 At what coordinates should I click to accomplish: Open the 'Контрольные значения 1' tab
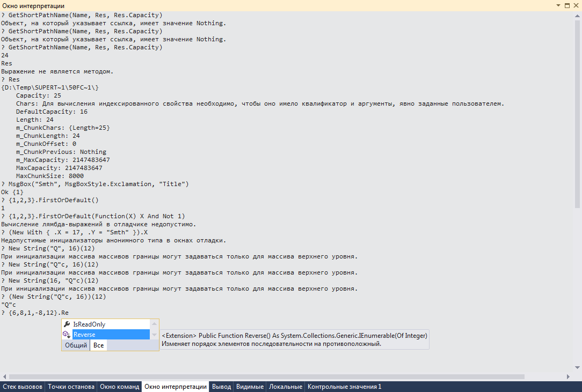coord(345,387)
